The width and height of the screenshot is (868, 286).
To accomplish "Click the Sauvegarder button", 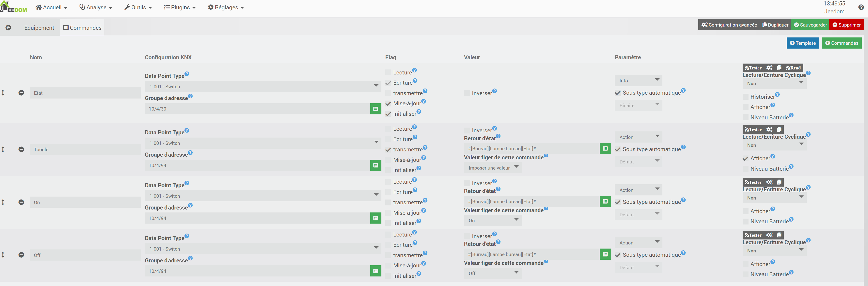I will pyautogui.click(x=810, y=25).
